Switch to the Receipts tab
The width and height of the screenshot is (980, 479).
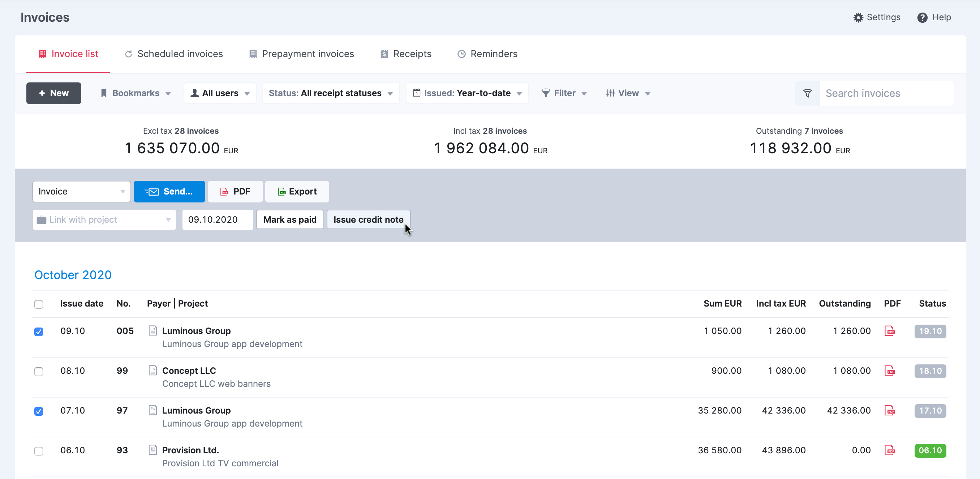(x=413, y=54)
